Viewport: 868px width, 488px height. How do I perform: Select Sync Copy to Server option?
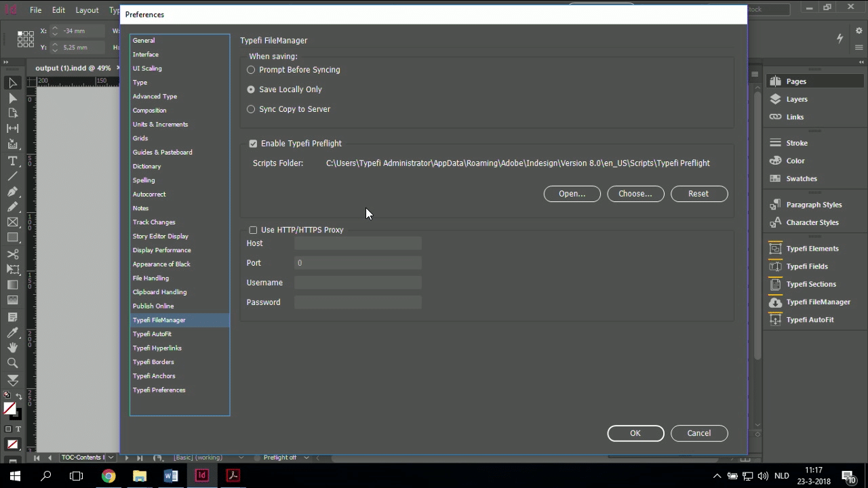click(x=251, y=109)
